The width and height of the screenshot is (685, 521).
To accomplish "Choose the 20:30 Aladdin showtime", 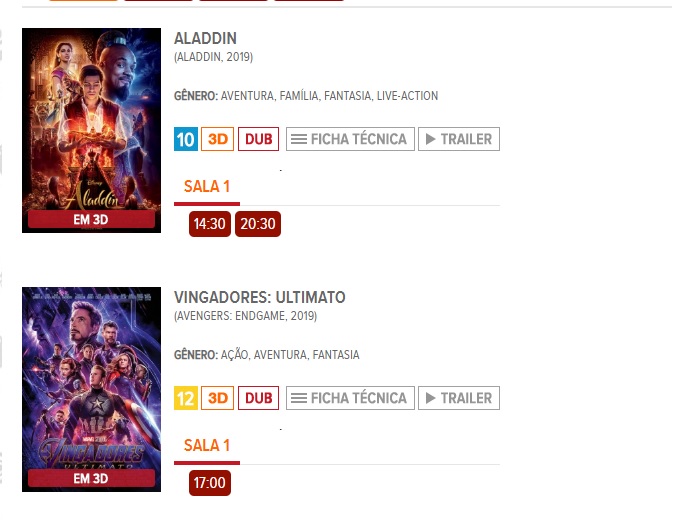I will 258,224.
